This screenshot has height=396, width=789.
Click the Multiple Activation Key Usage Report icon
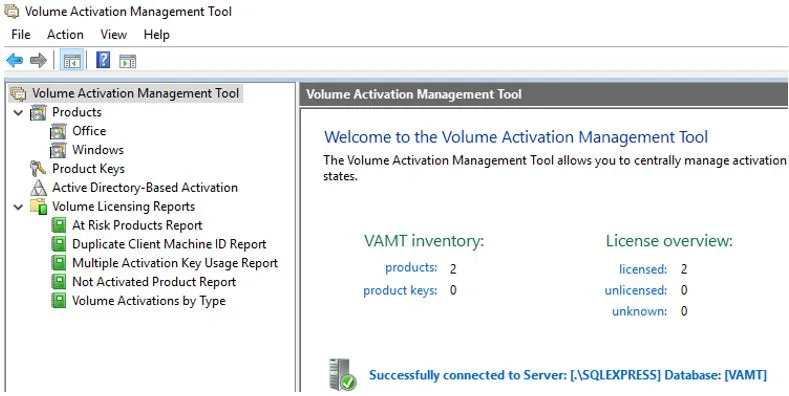click(59, 263)
